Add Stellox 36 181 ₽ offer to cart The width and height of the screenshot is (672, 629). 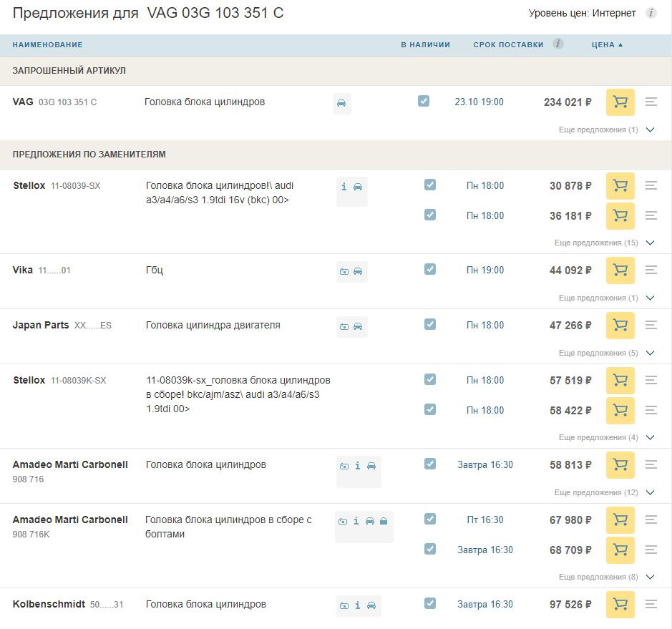(x=620, y=215)
